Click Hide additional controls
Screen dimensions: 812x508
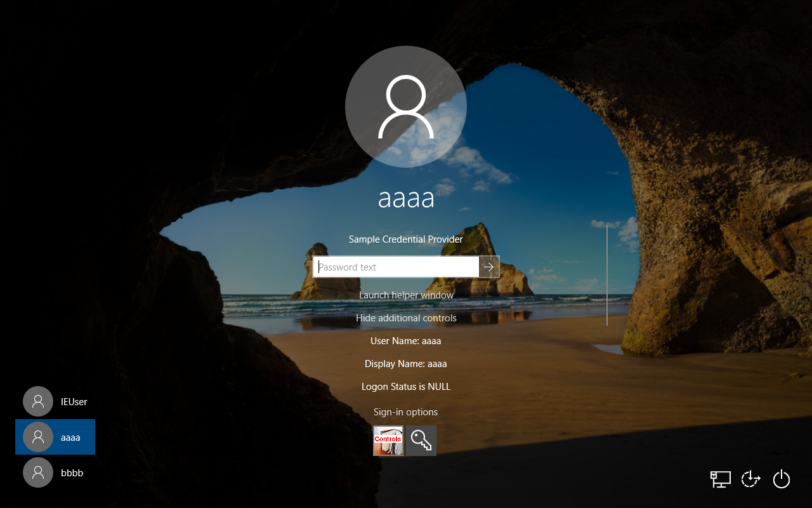click(406, 318)
